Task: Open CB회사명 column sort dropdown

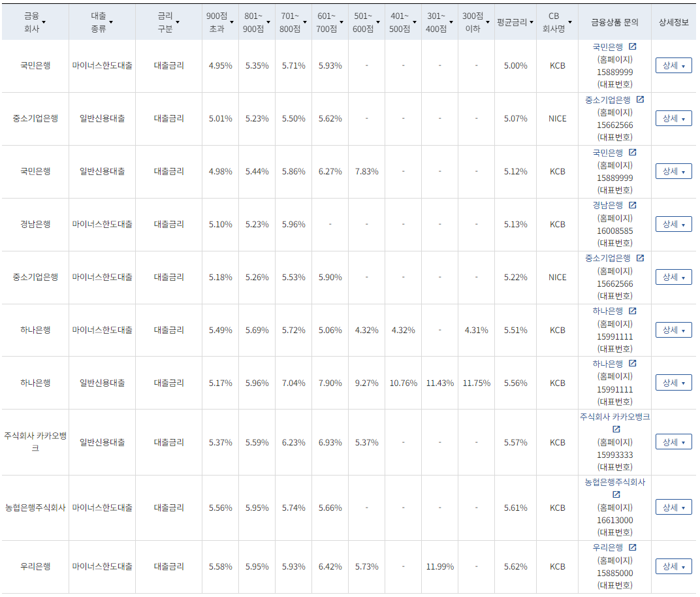Action: tap(570, 22)
